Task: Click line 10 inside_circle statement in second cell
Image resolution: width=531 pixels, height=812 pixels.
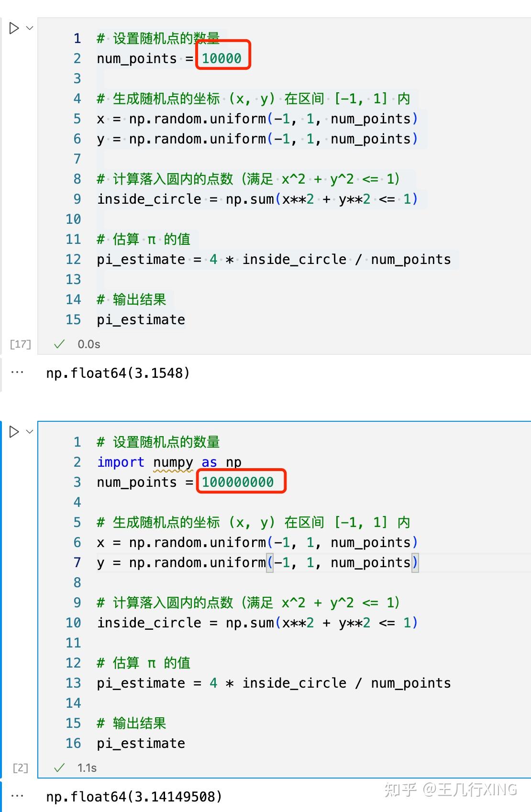Action: click(x=257, y=623)
